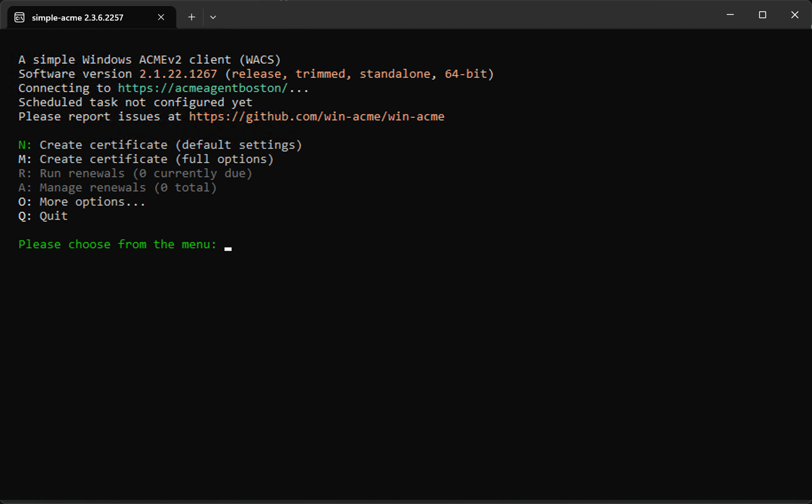Click the Q Quit menu line
This screenshot has width=812, height=504.
[42, 216]
